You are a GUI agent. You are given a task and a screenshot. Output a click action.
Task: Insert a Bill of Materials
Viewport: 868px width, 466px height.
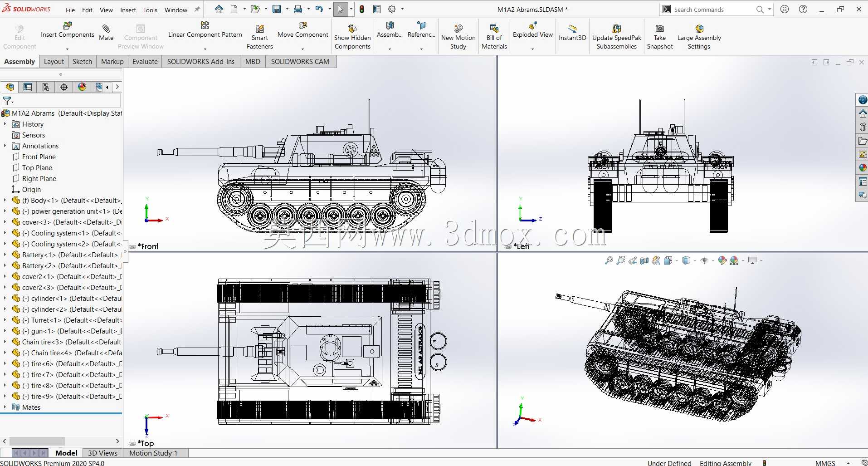pos(494,37)
